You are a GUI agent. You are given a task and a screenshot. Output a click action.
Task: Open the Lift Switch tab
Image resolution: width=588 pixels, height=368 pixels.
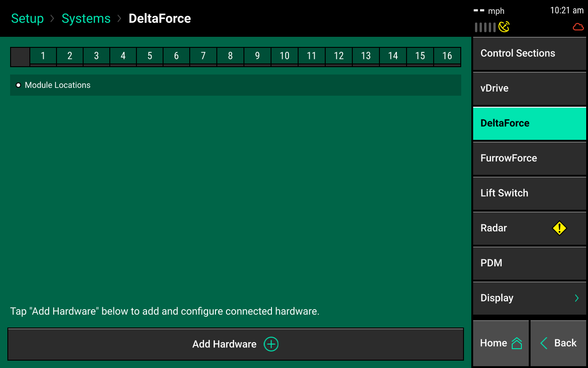point(530,193)
